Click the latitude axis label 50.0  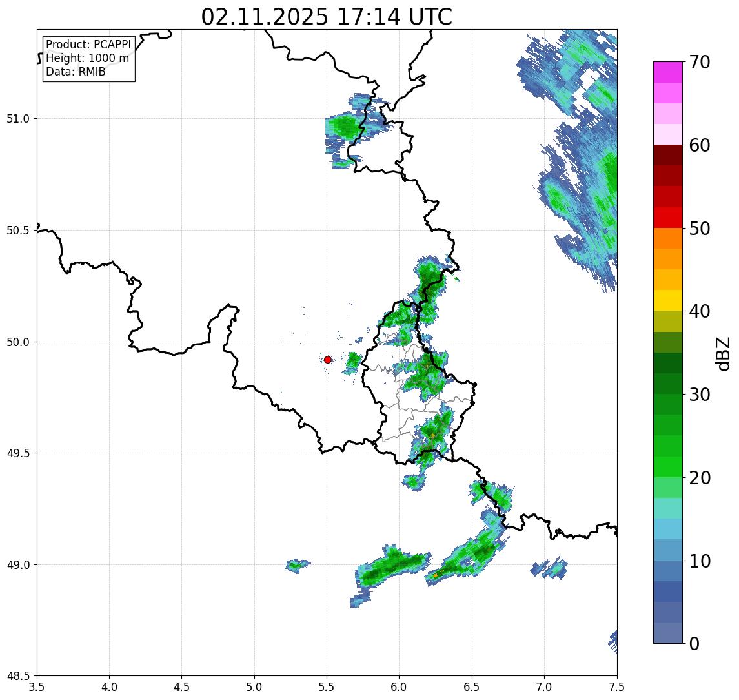(x=18, y=342)
